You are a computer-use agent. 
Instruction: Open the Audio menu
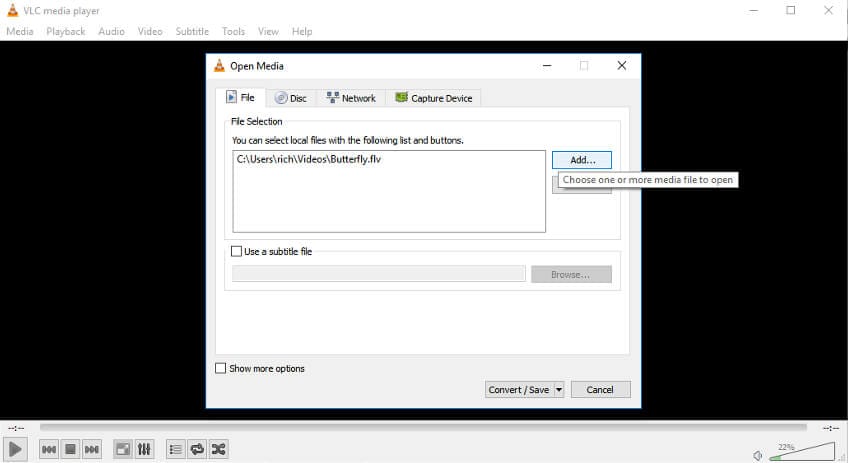click(111, 31)
